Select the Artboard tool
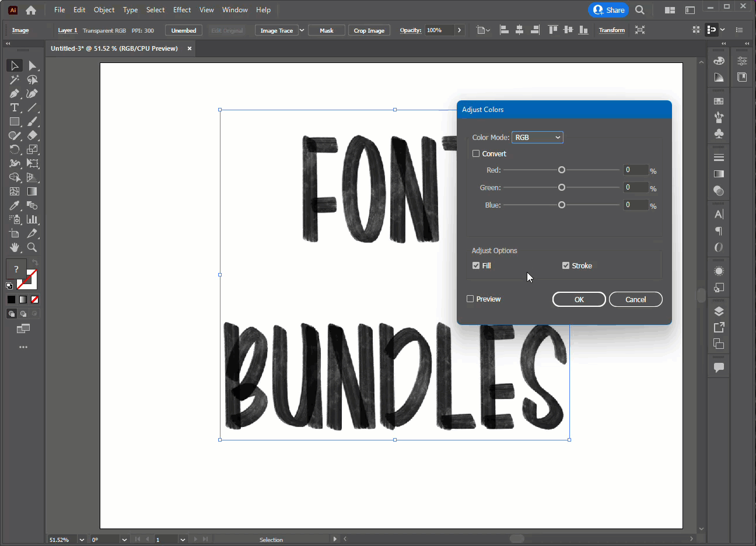 [x=15, y=233]
